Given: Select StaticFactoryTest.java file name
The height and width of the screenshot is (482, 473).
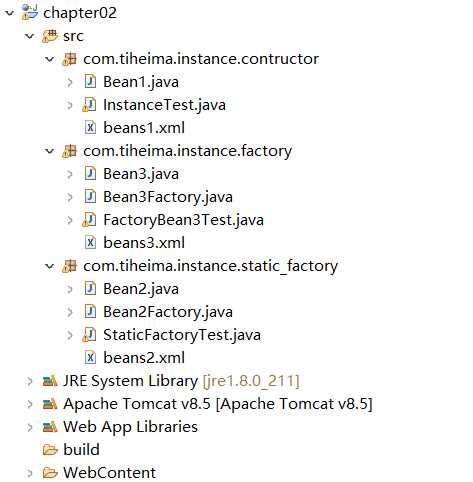Looking at the screenshot, I should [182, 335].
